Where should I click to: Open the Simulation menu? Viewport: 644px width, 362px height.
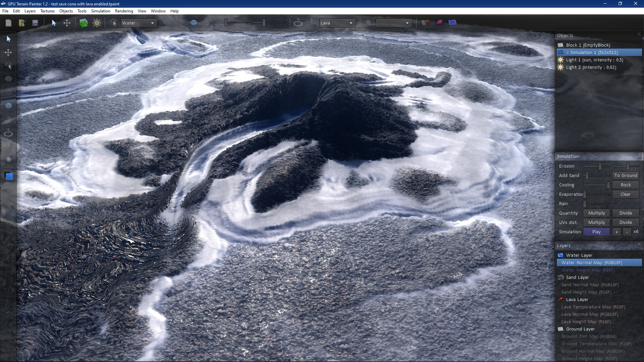tap(100, 11)
